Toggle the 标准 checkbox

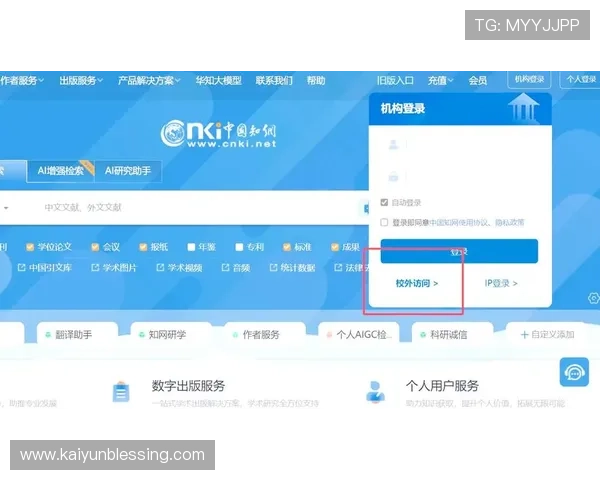pyautogui.click(x=287, y=247)
